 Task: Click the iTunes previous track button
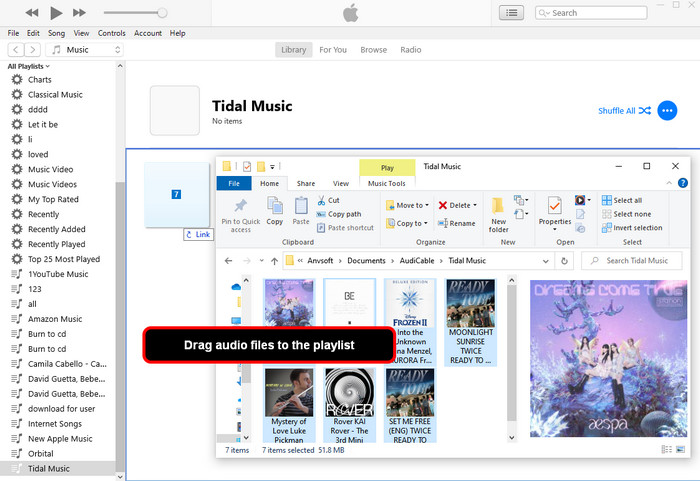(32, 13)
